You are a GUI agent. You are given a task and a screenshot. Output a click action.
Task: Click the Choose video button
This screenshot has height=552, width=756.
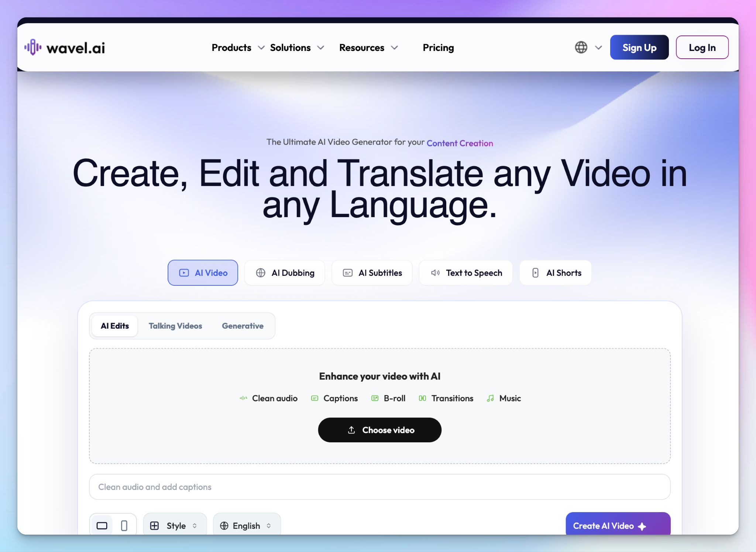click(x=380, y=430)
